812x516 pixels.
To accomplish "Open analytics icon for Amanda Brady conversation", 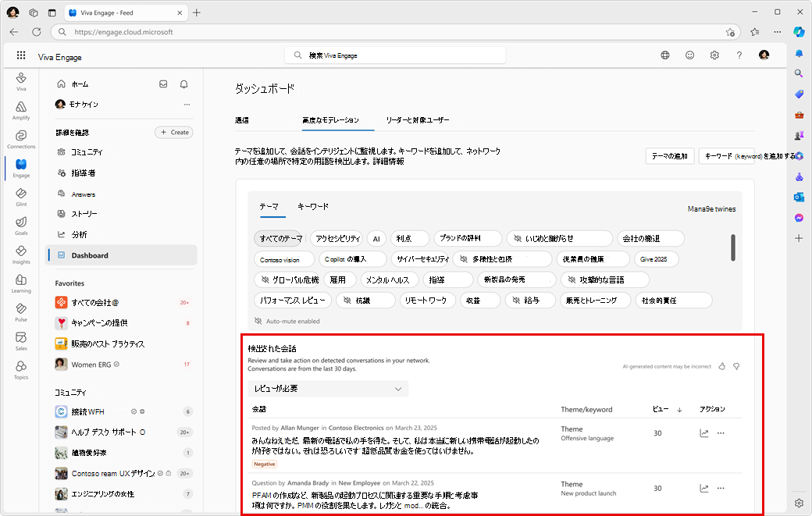I will (704, 488).
